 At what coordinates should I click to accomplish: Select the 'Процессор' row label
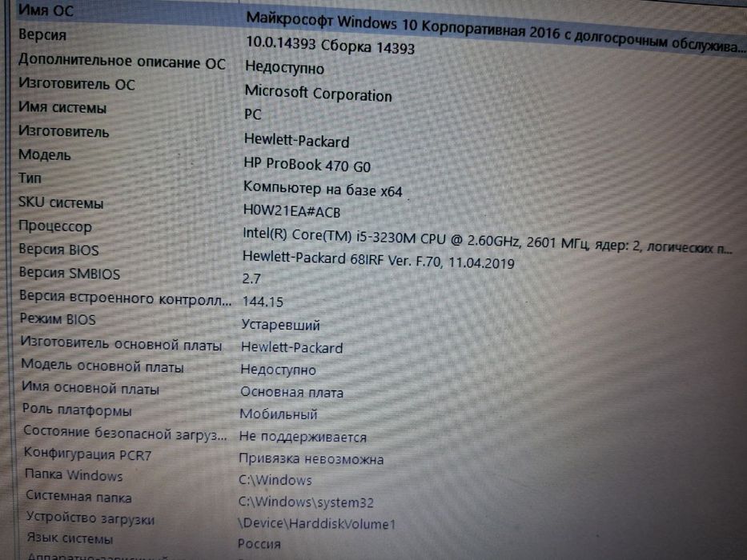[x=54, y=226]
